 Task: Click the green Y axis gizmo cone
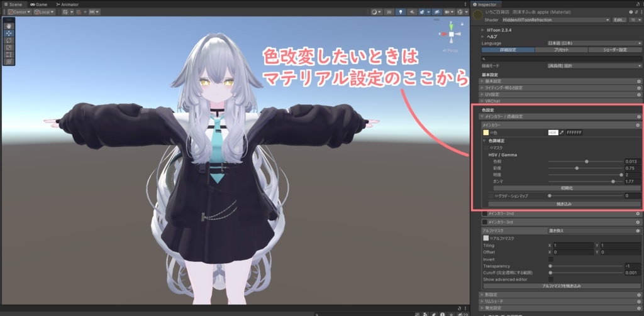451,26
